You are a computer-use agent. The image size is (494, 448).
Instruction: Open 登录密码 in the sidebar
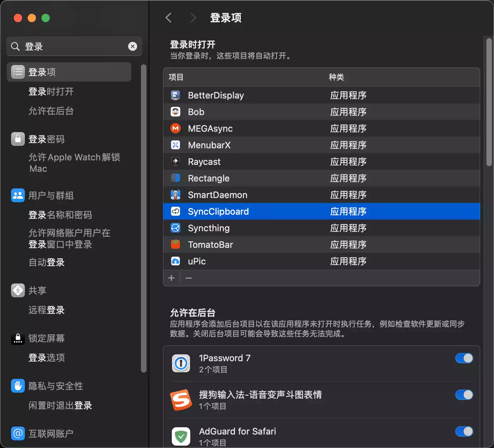click(46, 139)
